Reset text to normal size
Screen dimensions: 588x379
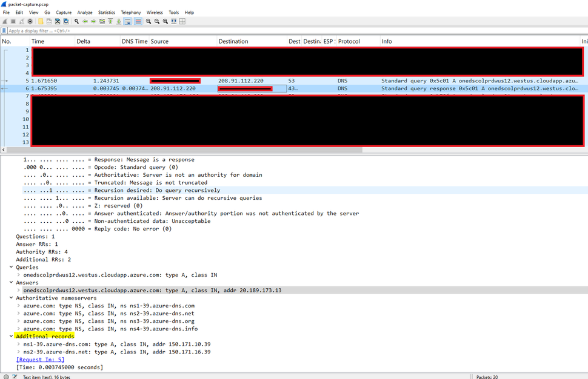(165, 21)
